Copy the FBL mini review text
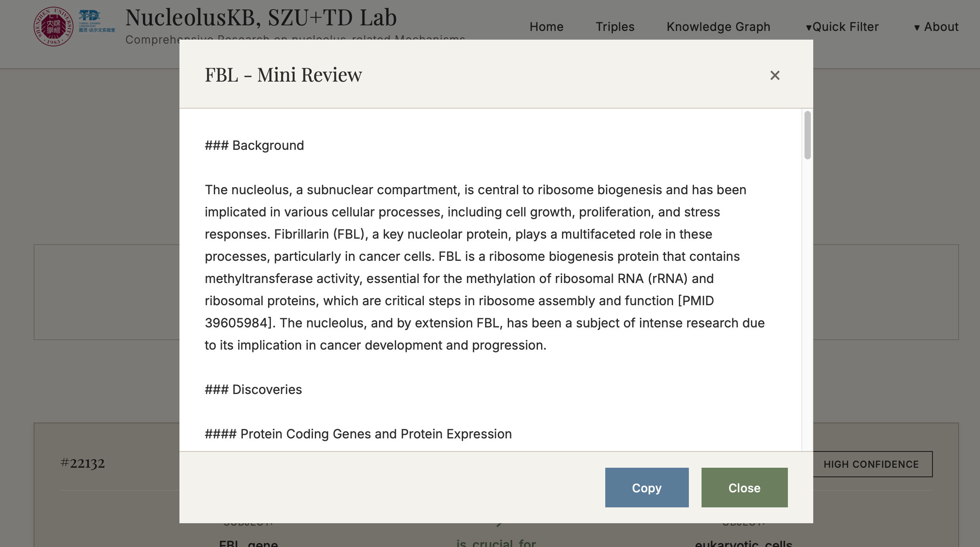Image resolution: width=980 pixels, height=547 pixels. click(x=646, y=488)
